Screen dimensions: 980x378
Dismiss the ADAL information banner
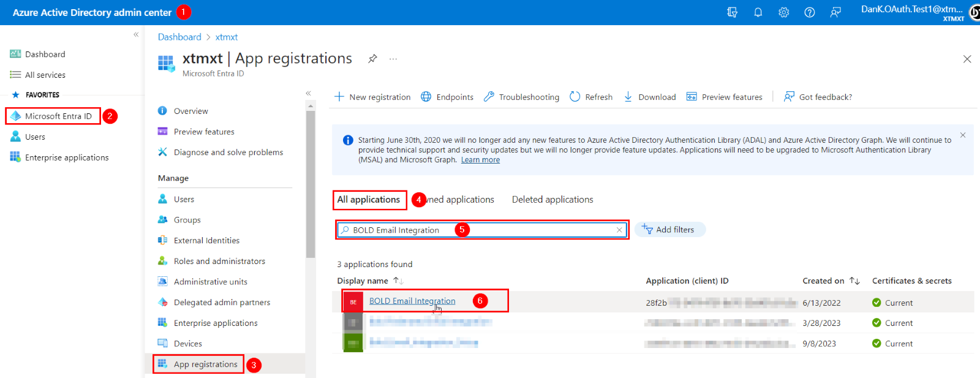coord(963,135)
